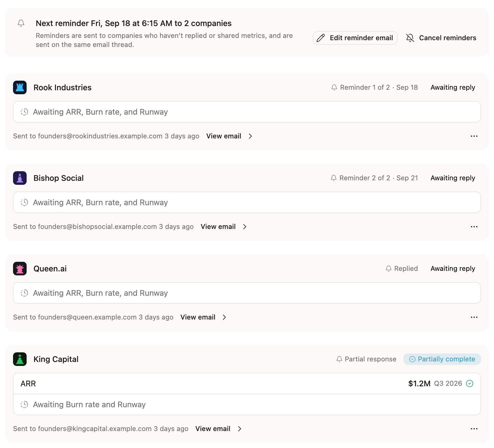This screenshot has height=448, width=494.
Task: Click the crossed-out bell icon for Cancel reminders
Action: tap(410, 38)
